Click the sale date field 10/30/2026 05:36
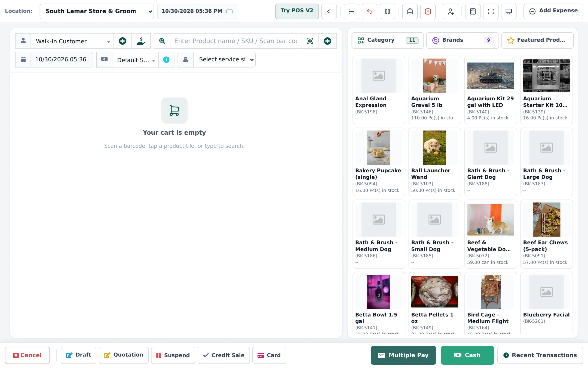 62,59
